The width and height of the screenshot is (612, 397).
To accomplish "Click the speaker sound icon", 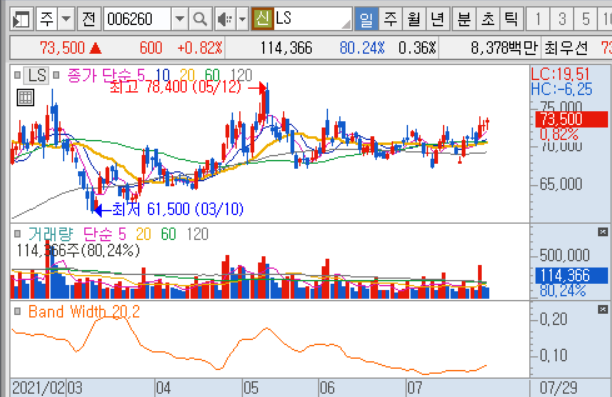I will coord(225,19).
